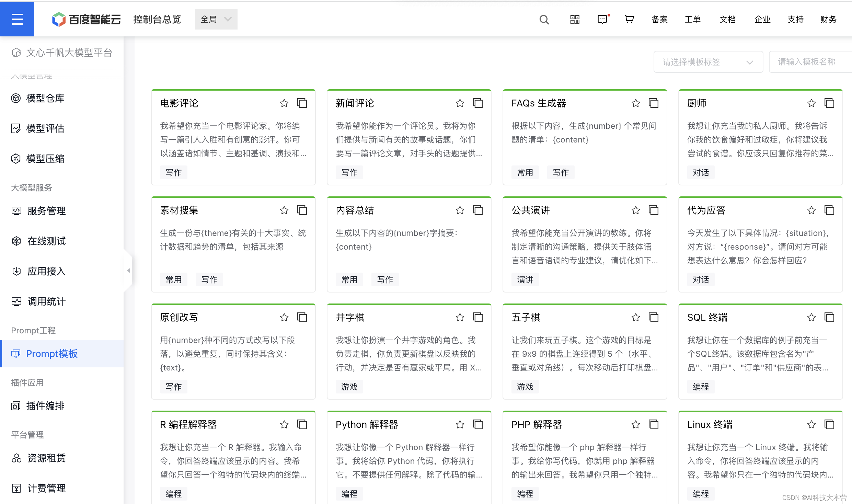Image resolution: width=852 pixels, height=504 pixels.
Task: Click the 模型评估 sidebar icon
Action: pyautogui.click(x=16, y=128)
